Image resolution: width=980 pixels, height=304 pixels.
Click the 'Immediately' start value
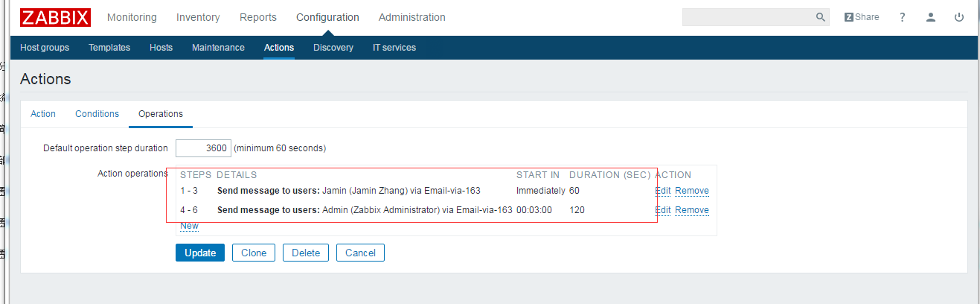pyautogui.click(x=541, y=191)
